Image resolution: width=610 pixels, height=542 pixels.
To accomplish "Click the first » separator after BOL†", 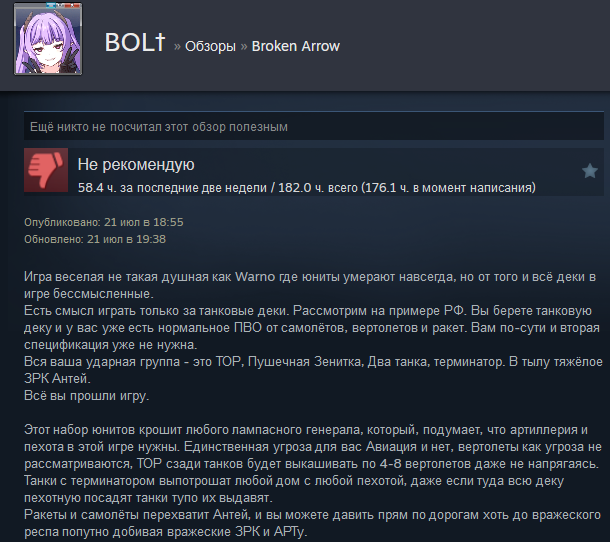I will [177, 47].
